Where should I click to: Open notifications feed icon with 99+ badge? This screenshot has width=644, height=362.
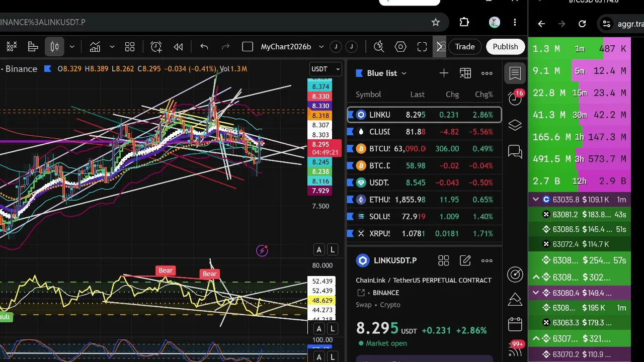point(515,349)
